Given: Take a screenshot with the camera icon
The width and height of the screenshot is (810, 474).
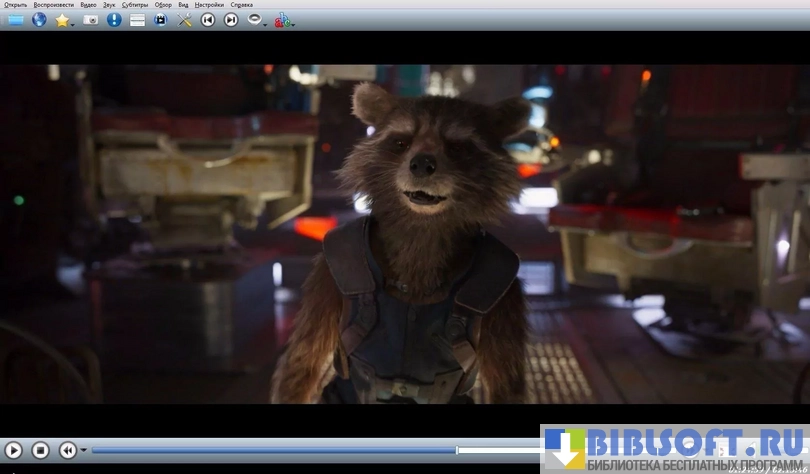Looking at the screenshot, I should coord(90,19).
